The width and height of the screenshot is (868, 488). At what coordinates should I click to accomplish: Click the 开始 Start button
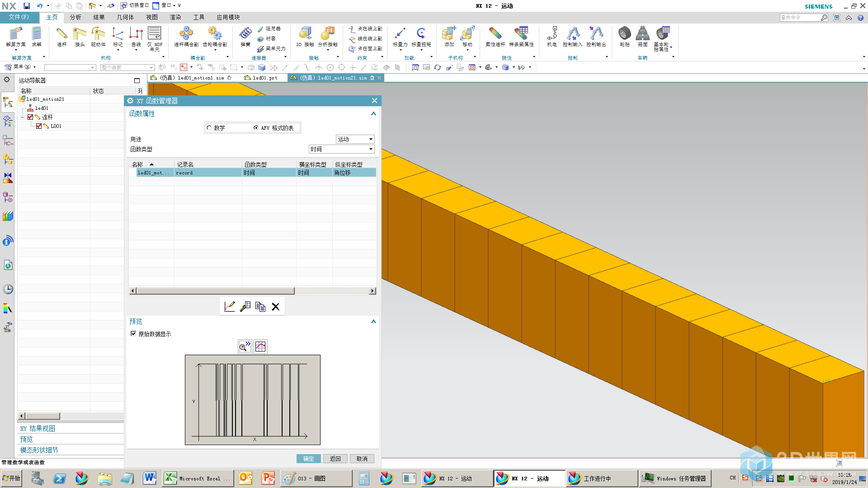12,478
